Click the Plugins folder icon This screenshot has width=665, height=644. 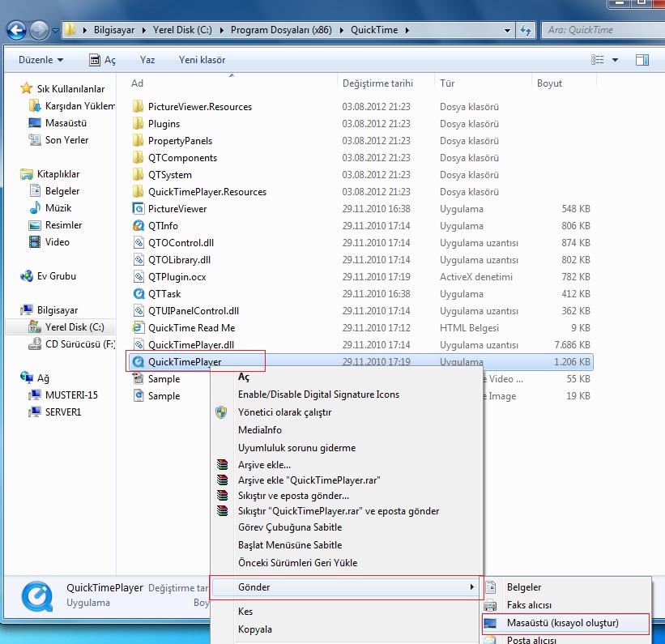(138, 123)
